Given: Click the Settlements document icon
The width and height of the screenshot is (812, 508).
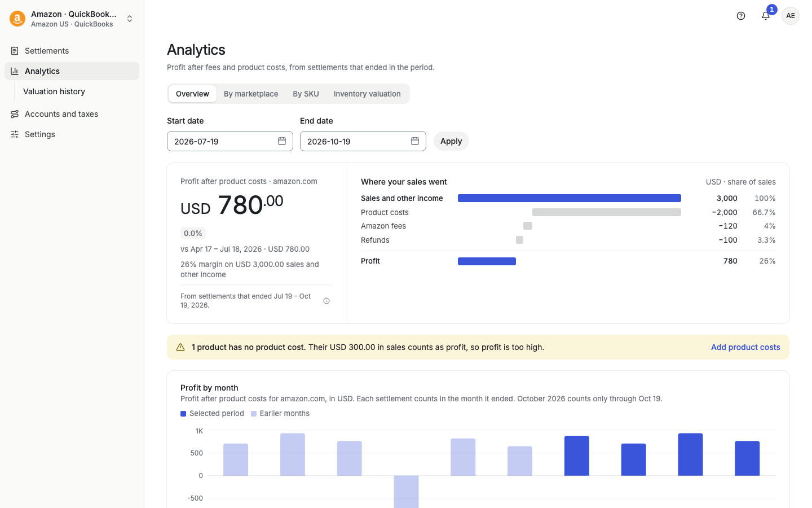Looking at the screenshot, I should [15, 51].
